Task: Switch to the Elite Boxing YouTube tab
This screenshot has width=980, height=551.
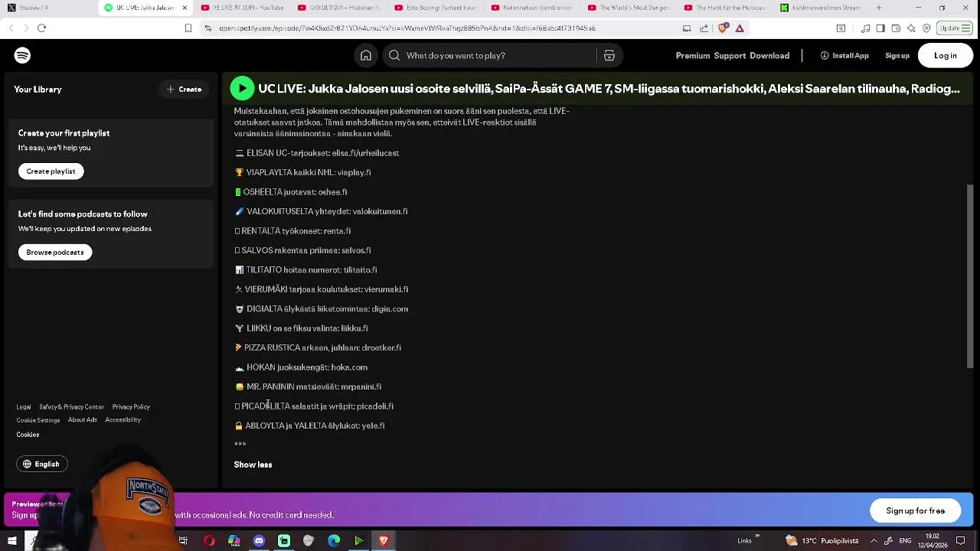Action: (x=435, y=8)
